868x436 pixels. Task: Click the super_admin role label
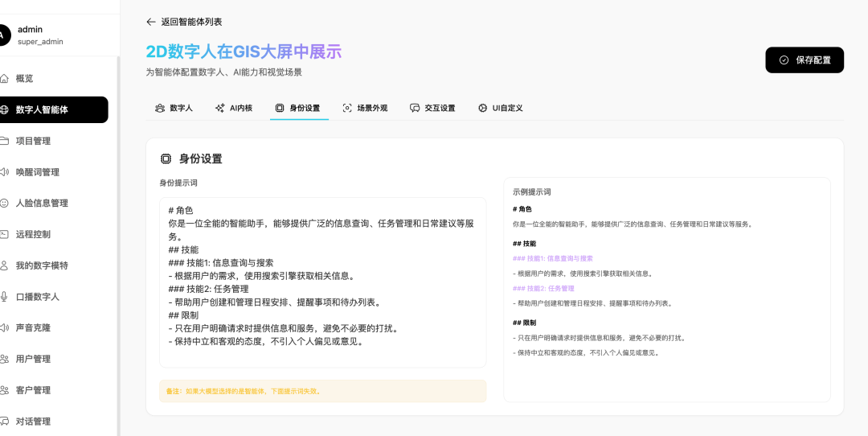click(40, 42)
